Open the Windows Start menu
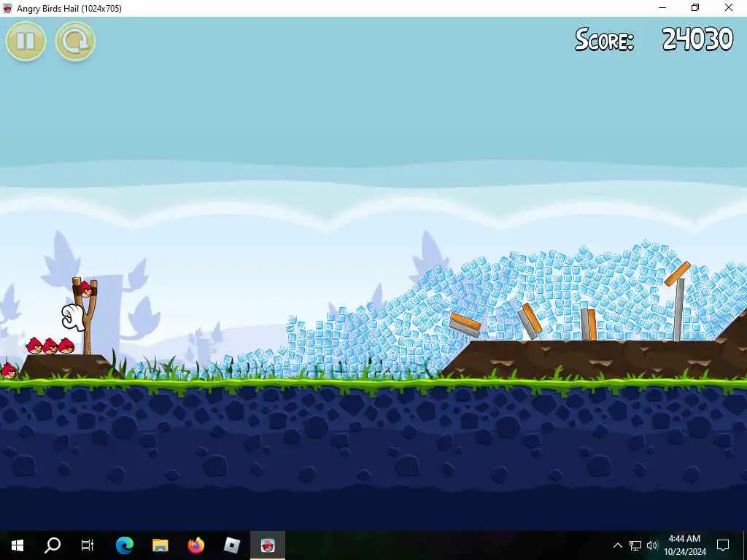747x560 pixels. pyautogui.click(x=18, y=545)
